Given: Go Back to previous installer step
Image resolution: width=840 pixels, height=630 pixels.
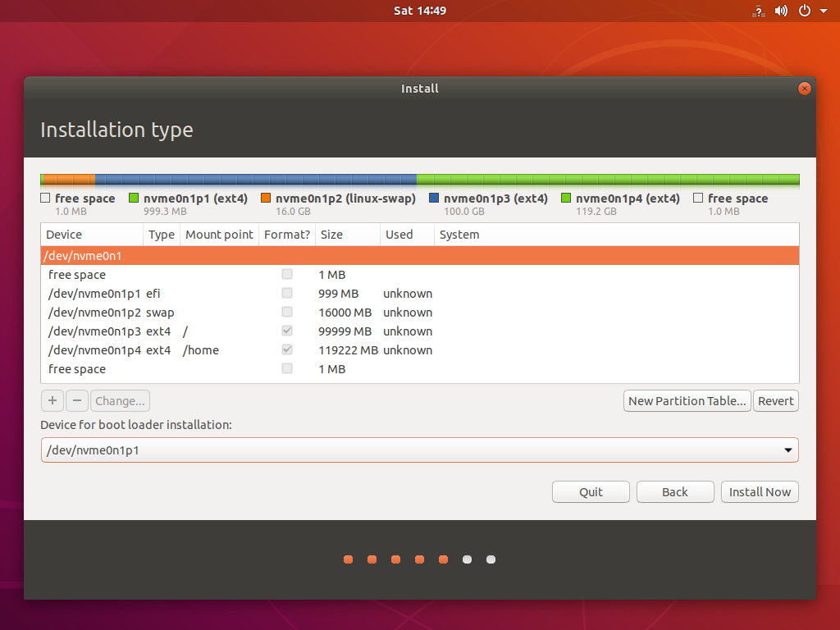Looking at the screenshot, I should pos(674,492).
